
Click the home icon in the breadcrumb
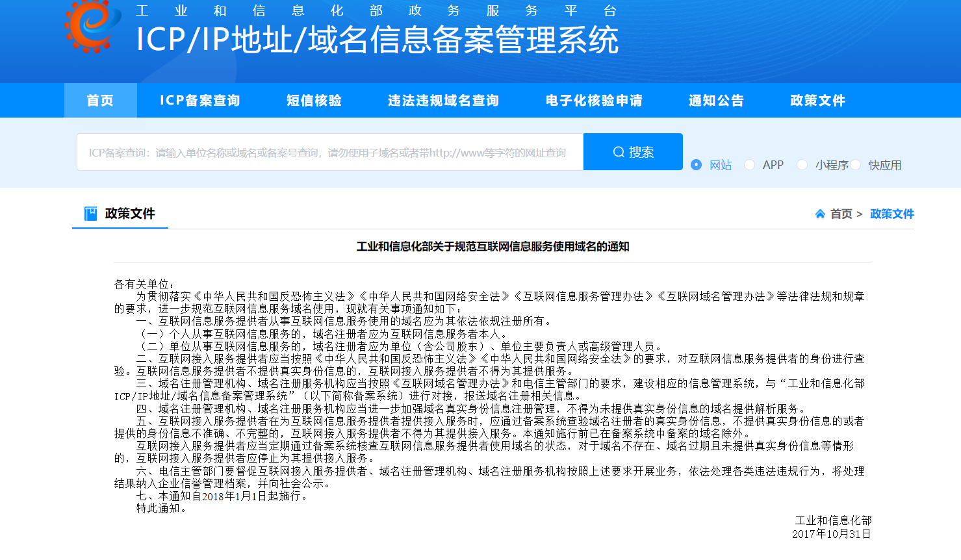tap(820, 214)
